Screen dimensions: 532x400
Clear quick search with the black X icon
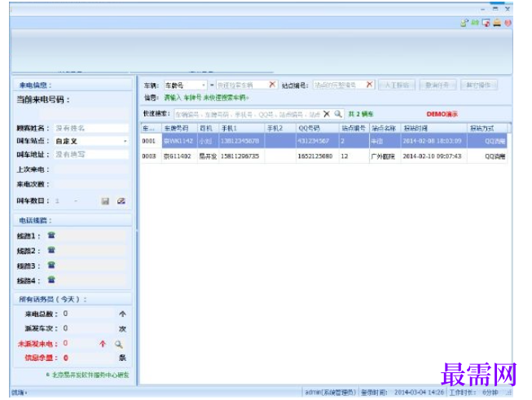[327, 114]
